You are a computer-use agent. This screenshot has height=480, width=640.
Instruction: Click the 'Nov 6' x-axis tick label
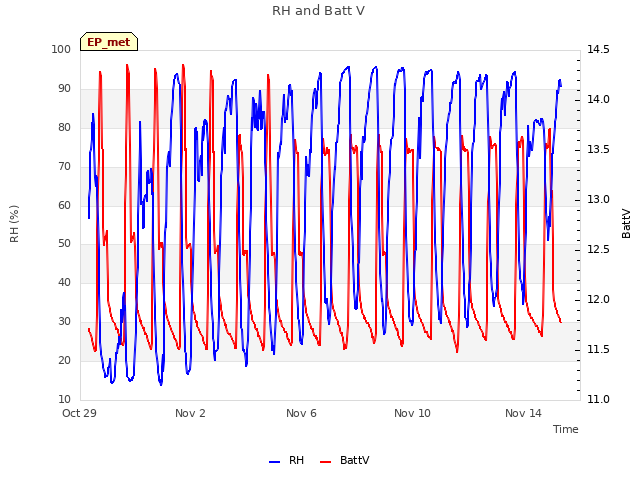pos(301,413)
